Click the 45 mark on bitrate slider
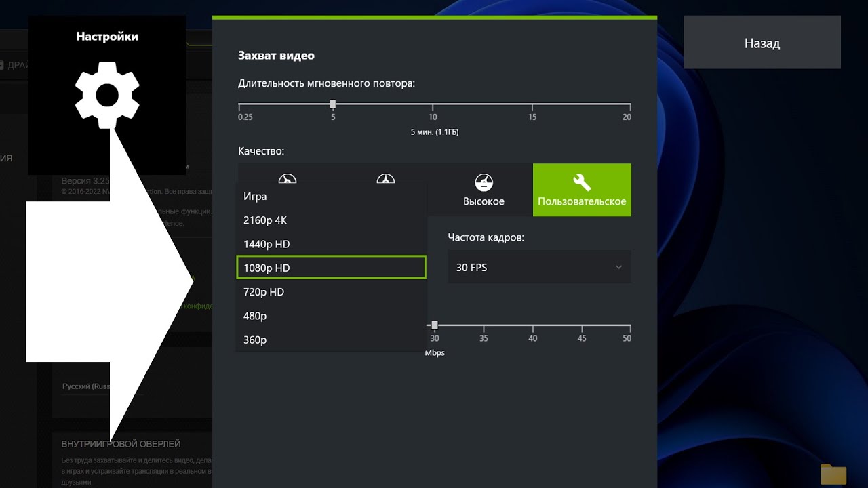868x488 pixels. tap(582, 338)
